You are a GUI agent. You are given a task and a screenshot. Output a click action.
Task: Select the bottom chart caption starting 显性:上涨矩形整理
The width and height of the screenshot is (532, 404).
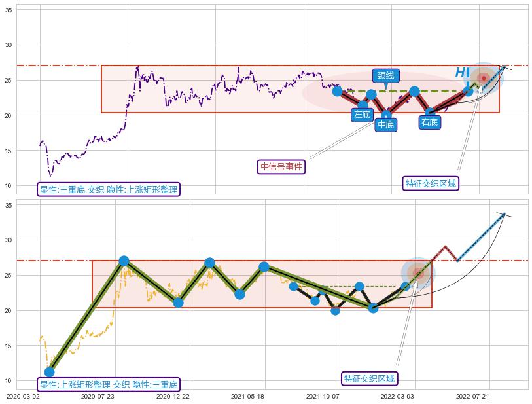[x=109, y=384]
